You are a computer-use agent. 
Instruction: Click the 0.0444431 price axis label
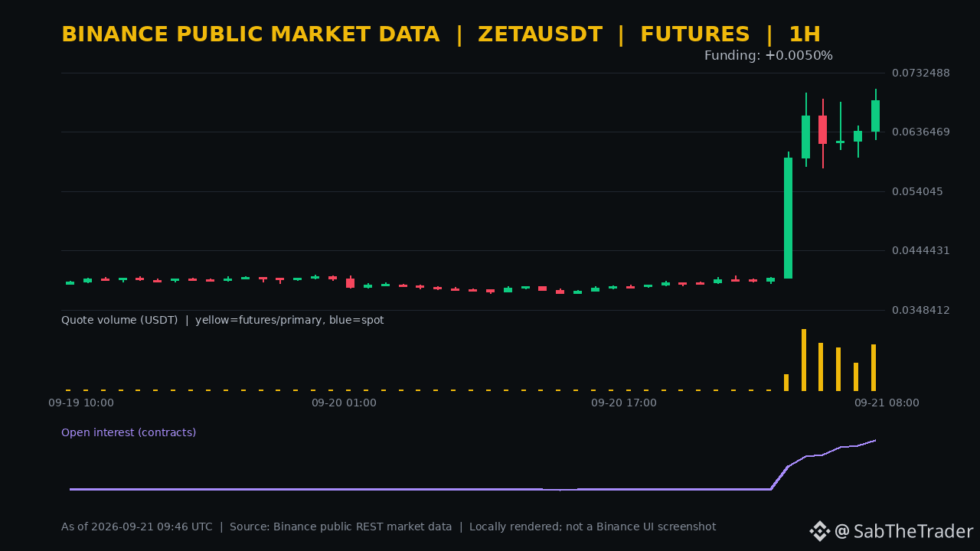[x=921, y=250]
